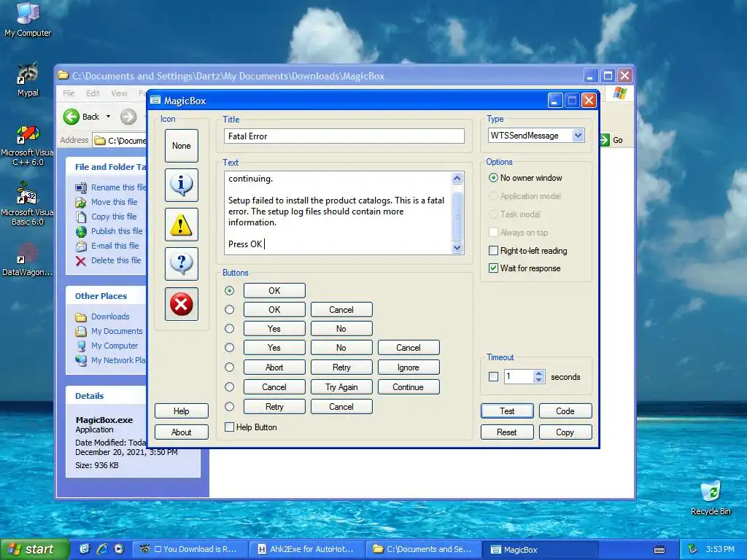Switch to You Download is R... taskbar item
This screenshot has width=747, height=560.
[x=190, y=549]
